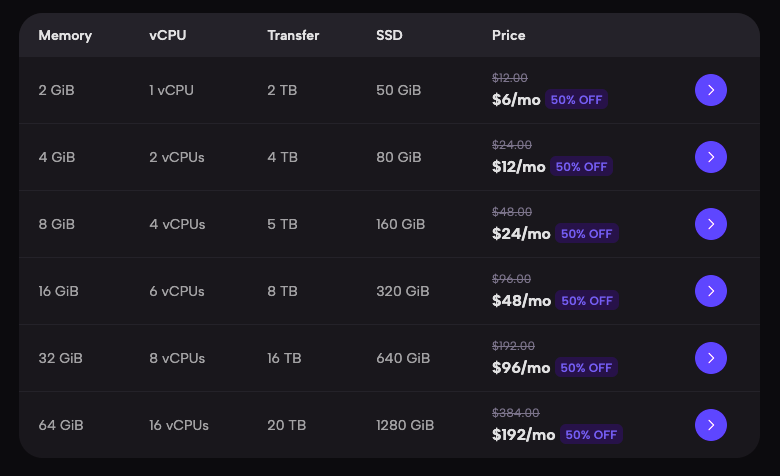Select the $48/mo plan arrow button

point(710,291)
